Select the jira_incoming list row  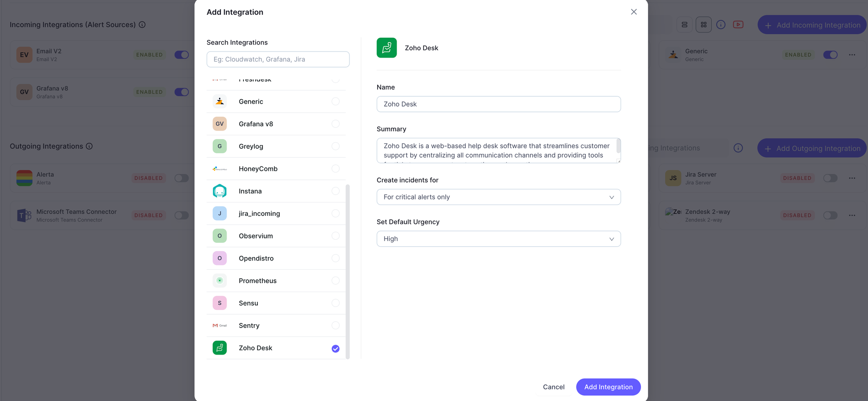(276, 213)
